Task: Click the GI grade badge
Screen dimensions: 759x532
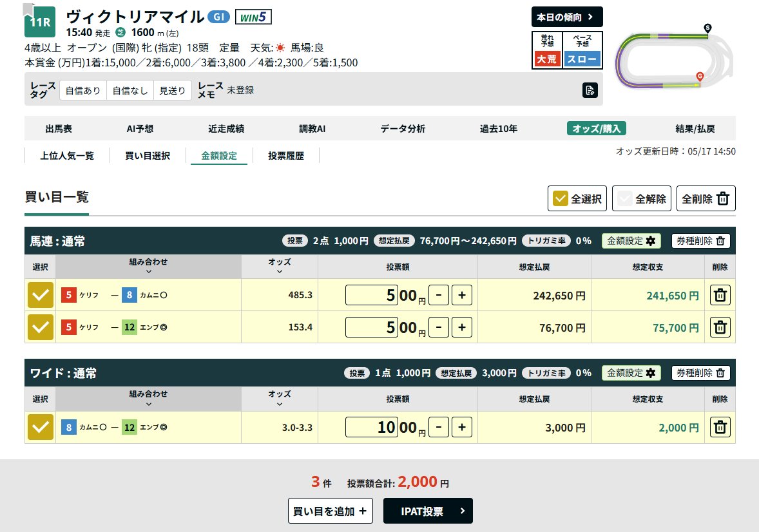Action: click(218, 17)
